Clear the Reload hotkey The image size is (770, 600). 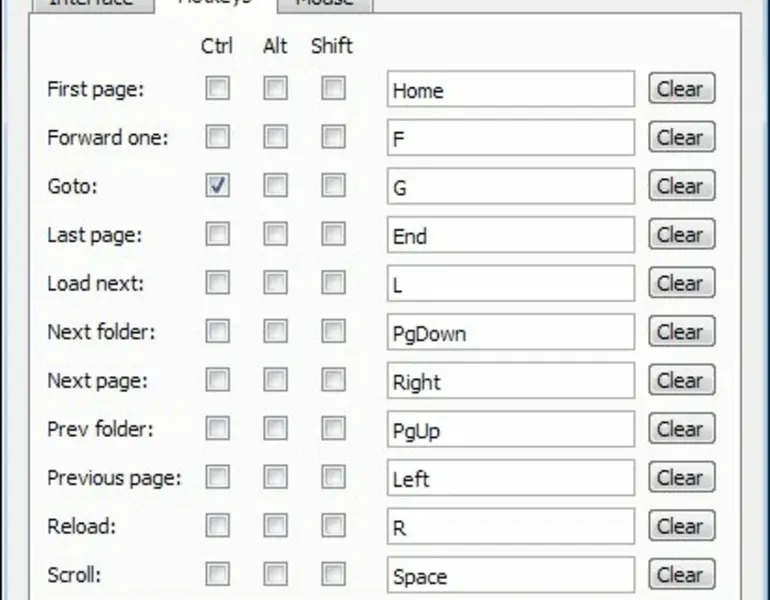tap(680, 526)
